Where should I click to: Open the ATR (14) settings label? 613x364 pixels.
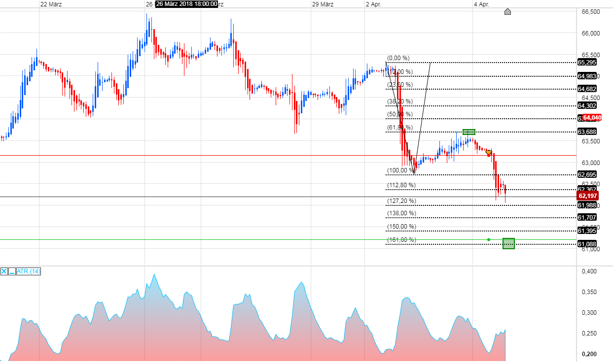pos(29,271)
